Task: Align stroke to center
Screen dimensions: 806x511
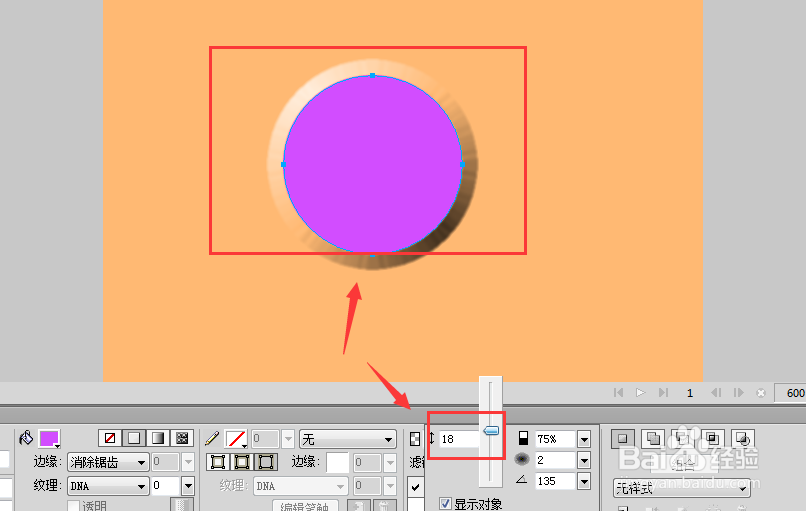Action: point(242,462)
